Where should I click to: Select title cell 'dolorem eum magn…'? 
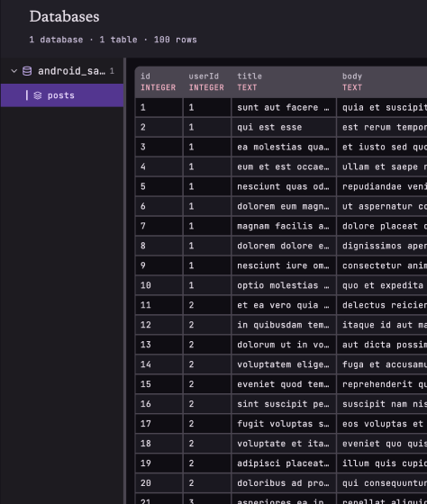pos(284,206)
